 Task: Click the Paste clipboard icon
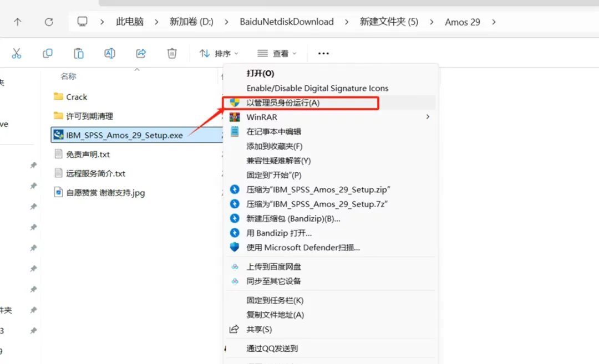pyautogui.click(x=79, y=53)
